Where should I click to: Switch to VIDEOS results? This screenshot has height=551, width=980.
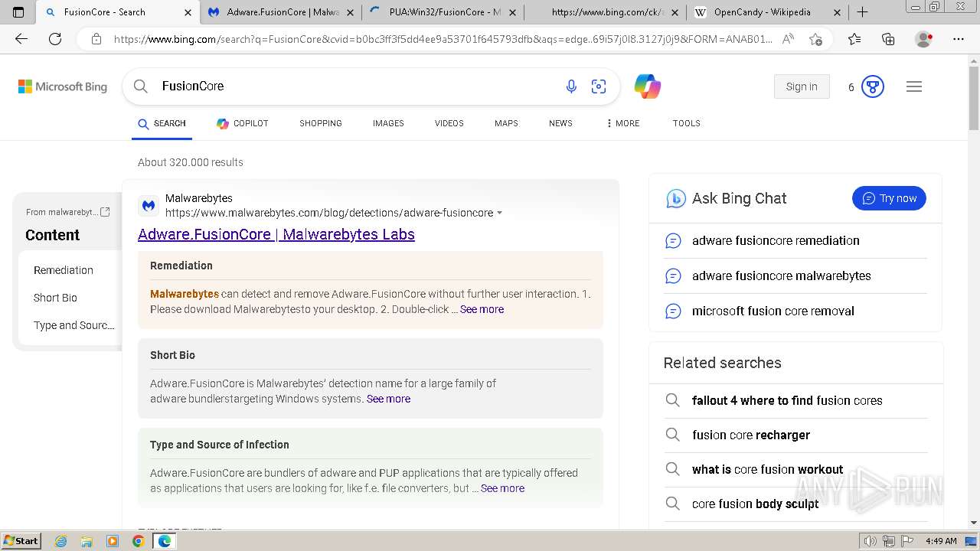click(449, 123)
